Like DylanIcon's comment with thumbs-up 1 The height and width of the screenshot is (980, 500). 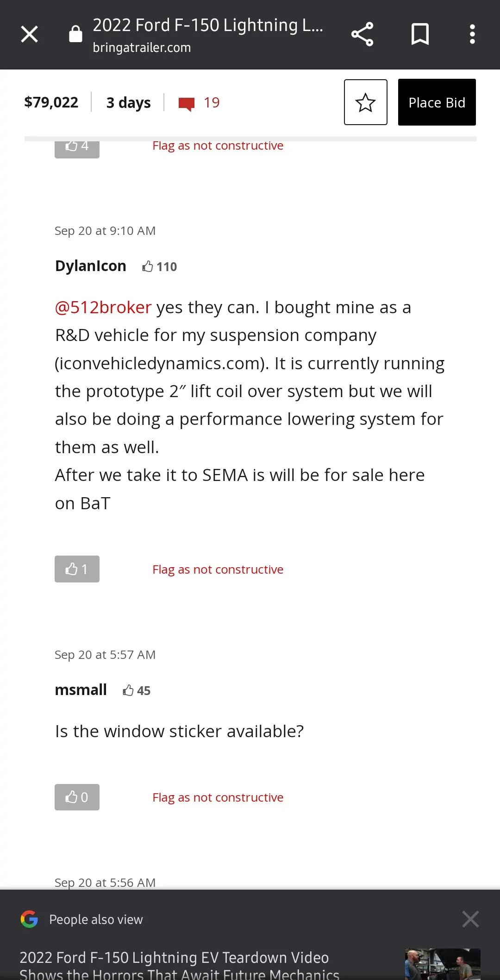(x=77, y=569)
